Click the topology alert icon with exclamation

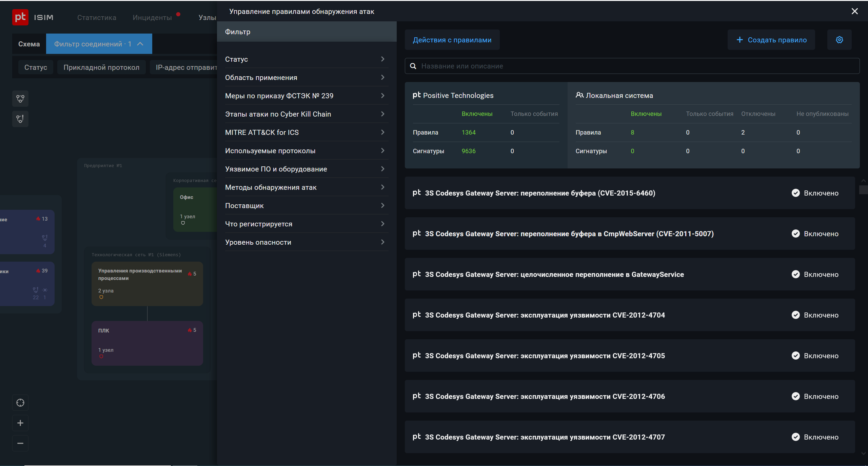coord(20,119)
